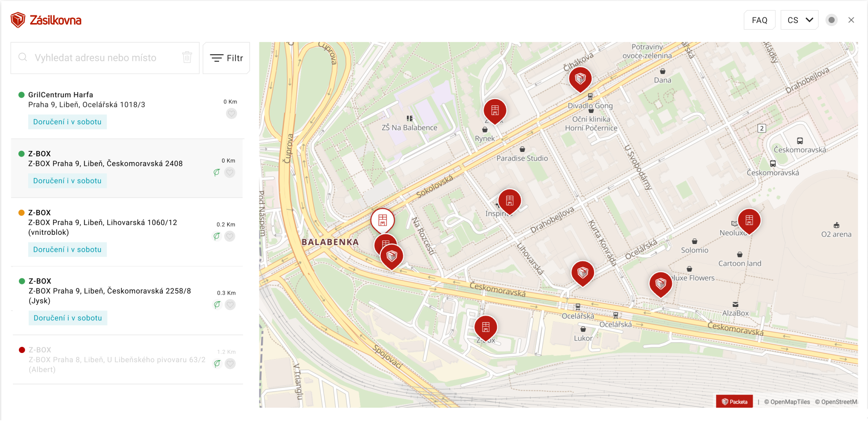The image size is (868, 421).
Task: Click eco leaf icon for Lihovarská 1060/12
Action: coord(216,236)
